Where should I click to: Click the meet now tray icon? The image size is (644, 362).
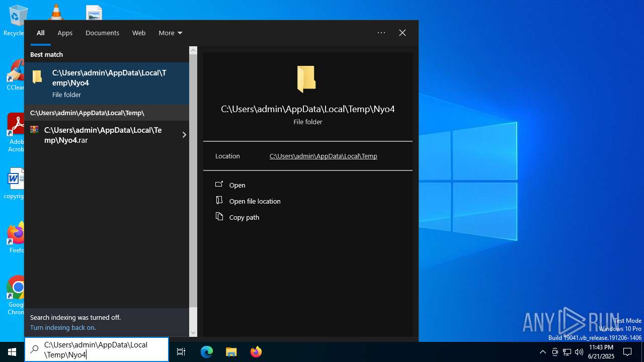(x=555, y=352)
